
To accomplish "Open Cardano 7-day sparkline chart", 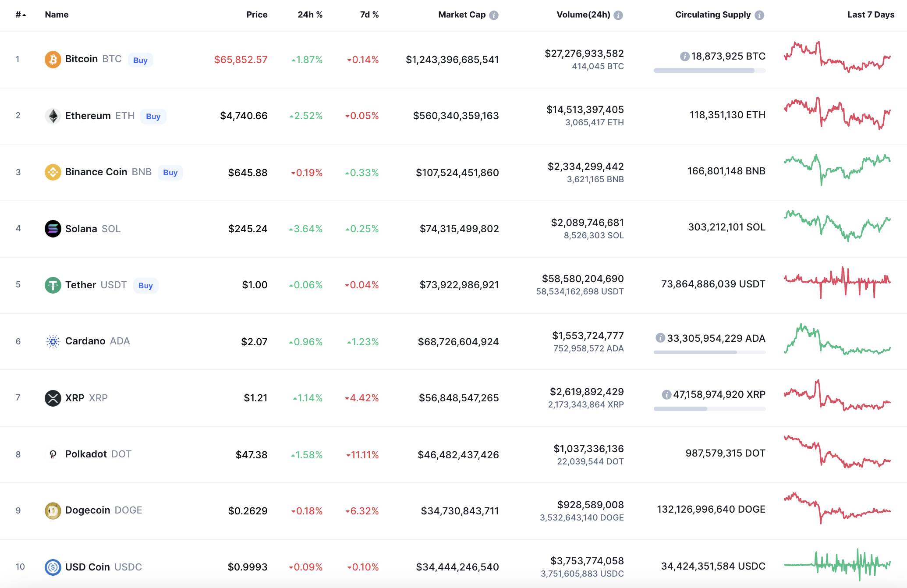I will [837, 339].
